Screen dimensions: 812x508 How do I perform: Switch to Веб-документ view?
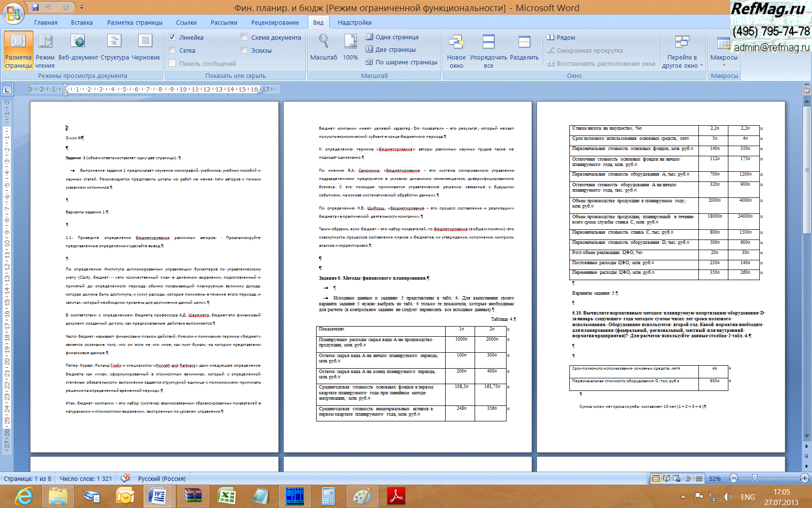pyautogui.click(x=78, y=48)
